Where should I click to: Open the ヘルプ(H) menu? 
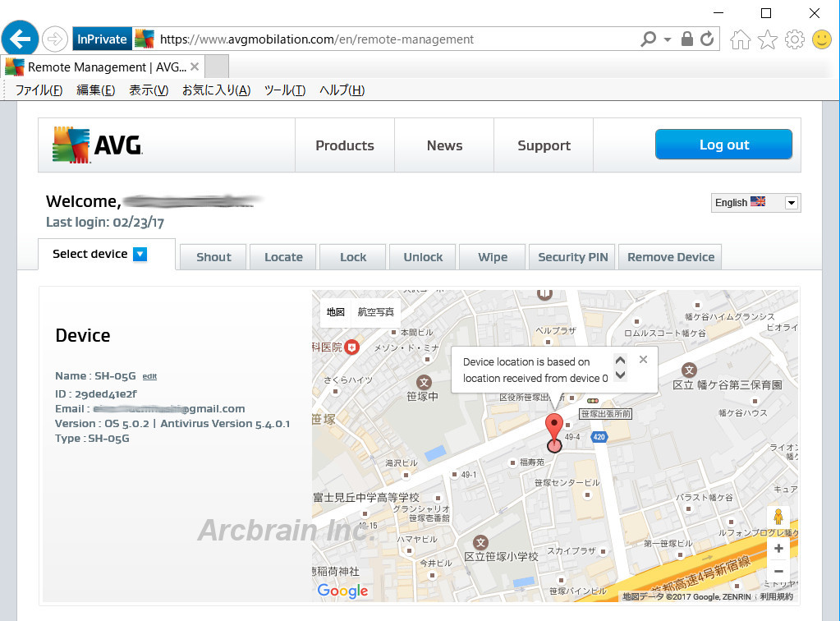342,90
